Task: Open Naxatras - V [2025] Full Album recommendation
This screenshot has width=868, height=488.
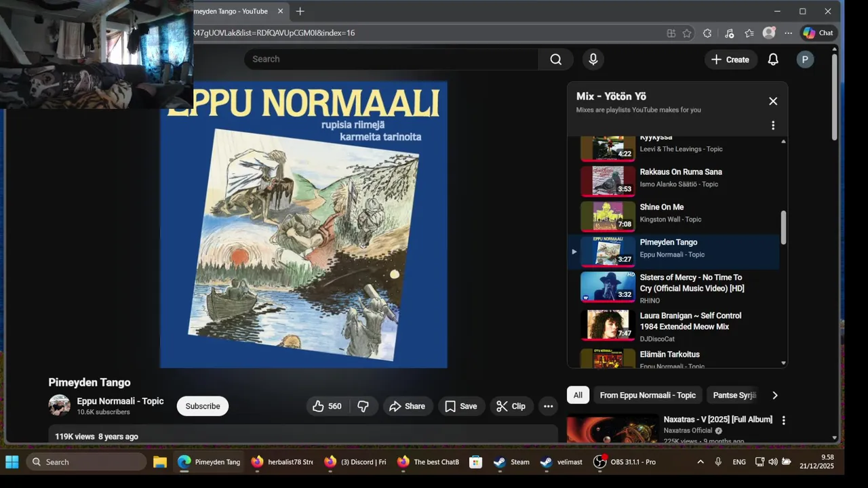Action: click(x=718, y=420)
